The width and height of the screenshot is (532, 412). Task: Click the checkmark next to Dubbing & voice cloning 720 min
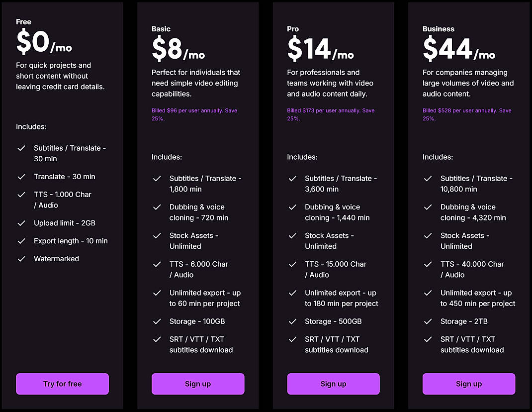(157, 207)
